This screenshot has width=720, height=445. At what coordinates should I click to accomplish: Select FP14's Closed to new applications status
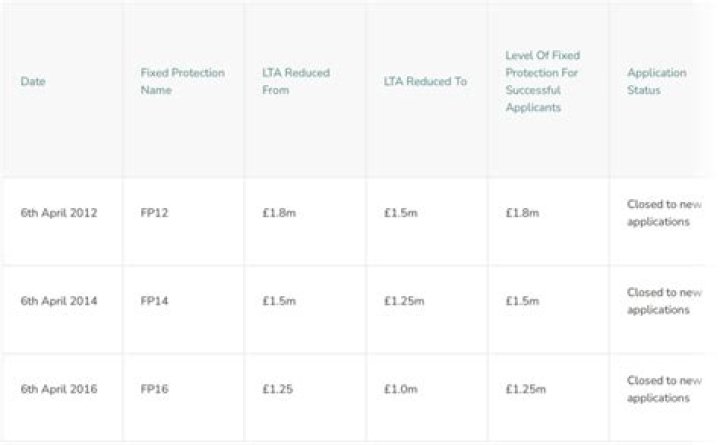[664, 301]
